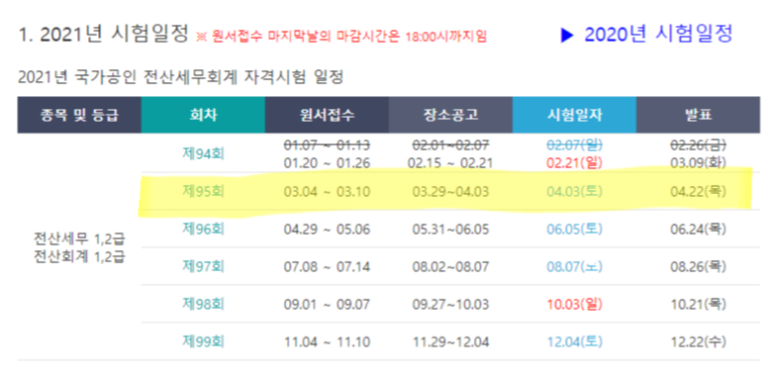Click the 03.09(화) announcement date
773x381 pixels.
(x=698, y=163)
